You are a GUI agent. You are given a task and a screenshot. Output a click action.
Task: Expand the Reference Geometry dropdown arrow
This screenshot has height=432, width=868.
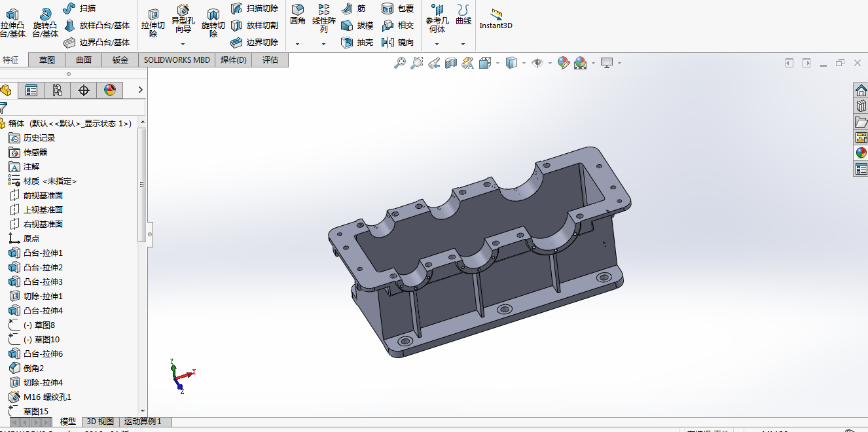(437, 45)
